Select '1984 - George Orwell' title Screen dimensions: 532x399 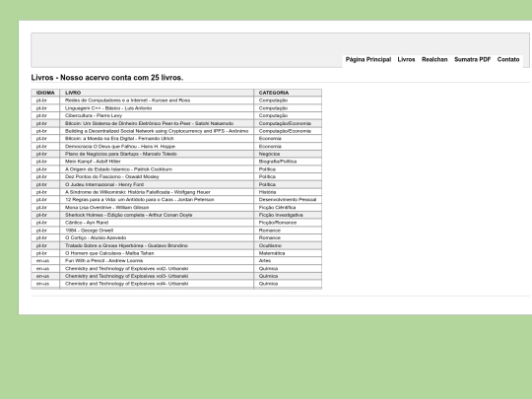(x=90, y=231)
